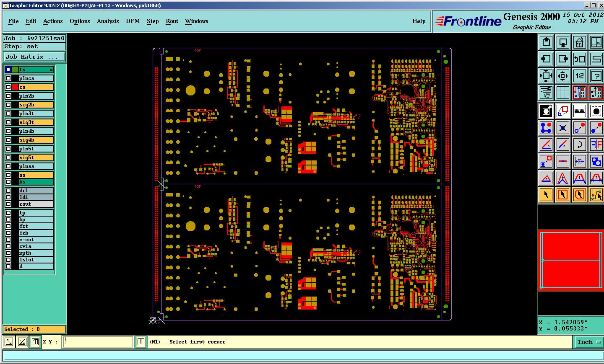Click the XY window zoom icon
The image size is (604, 364).
click(596, 42)
